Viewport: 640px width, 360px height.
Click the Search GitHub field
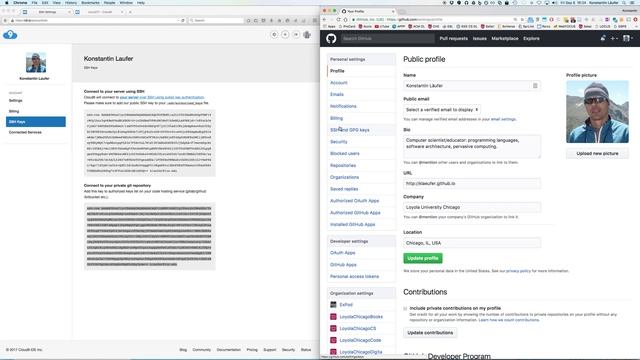click(x=387, y=38)
